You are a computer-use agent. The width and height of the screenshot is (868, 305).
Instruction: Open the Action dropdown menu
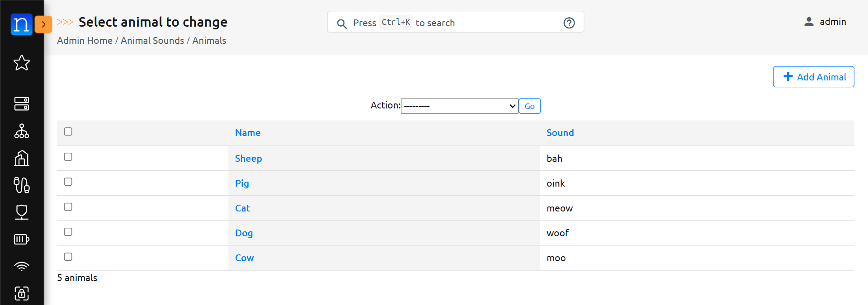pyautogui.click(x=459, y=106)
